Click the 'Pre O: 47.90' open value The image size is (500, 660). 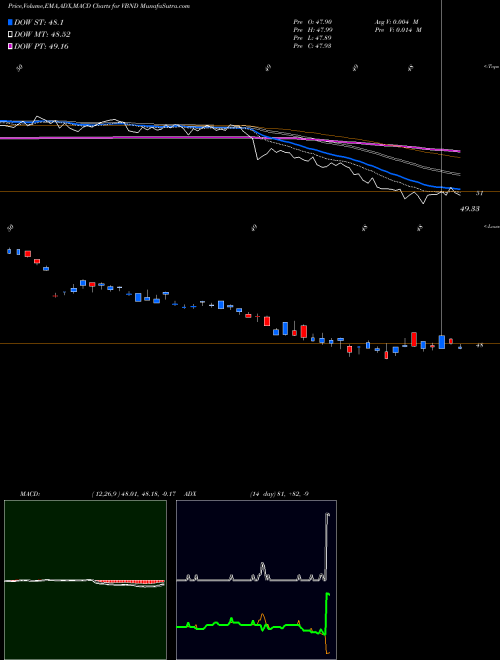click(x=313, y=22)
